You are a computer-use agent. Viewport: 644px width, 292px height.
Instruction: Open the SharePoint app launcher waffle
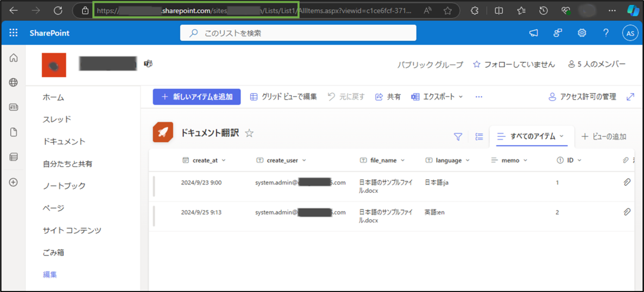tap(13, 33)
